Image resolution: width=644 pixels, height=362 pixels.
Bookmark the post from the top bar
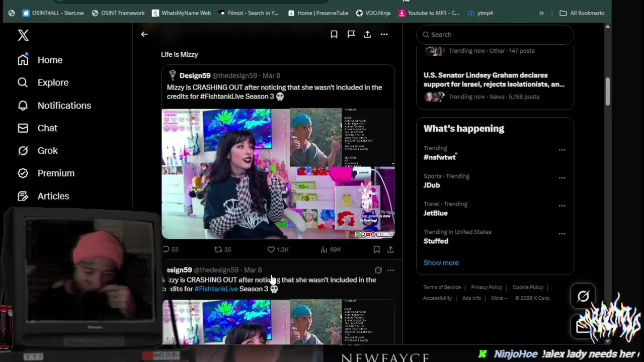pyautogui.click(x=334, y=34)
